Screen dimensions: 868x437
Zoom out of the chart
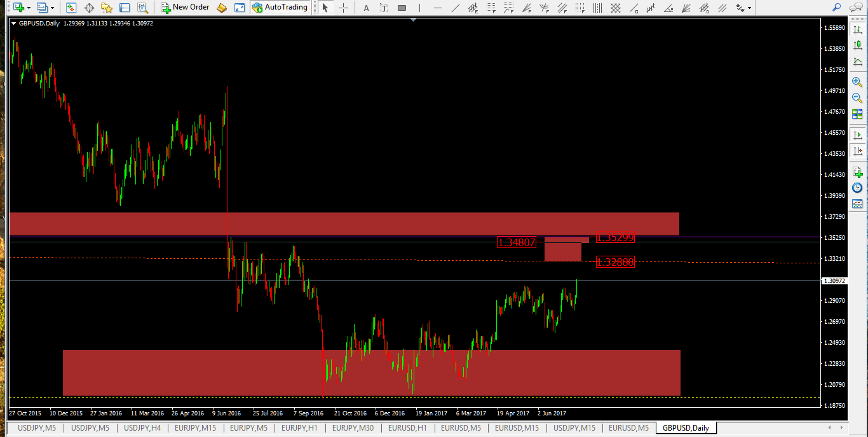[857, 98]
